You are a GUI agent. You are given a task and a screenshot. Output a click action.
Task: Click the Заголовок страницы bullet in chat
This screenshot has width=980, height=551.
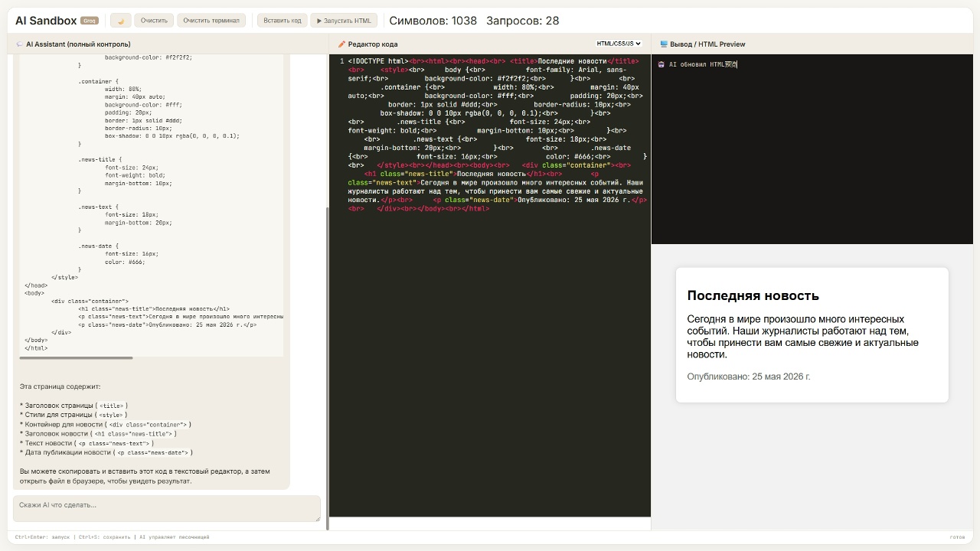click(73, 406)
